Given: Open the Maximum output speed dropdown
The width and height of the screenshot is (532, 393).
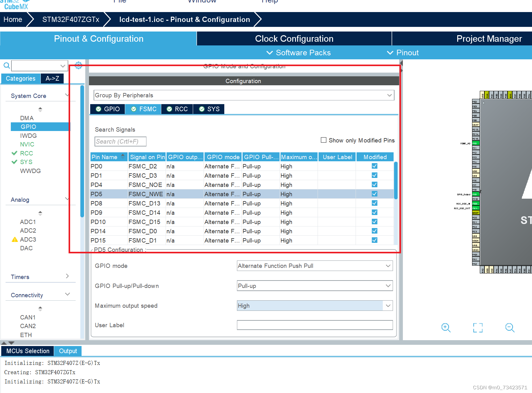Looking at the screenshot, I should 315,306.
